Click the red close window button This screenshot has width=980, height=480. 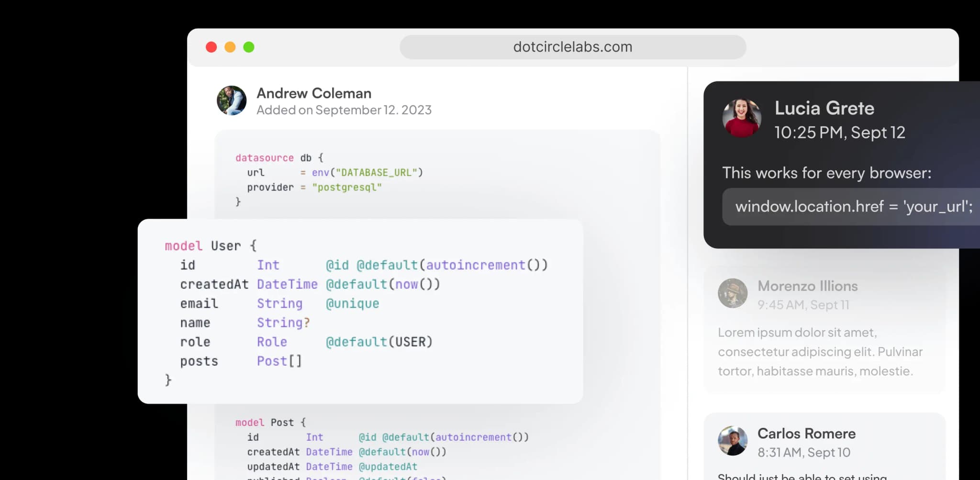(211, 47)
